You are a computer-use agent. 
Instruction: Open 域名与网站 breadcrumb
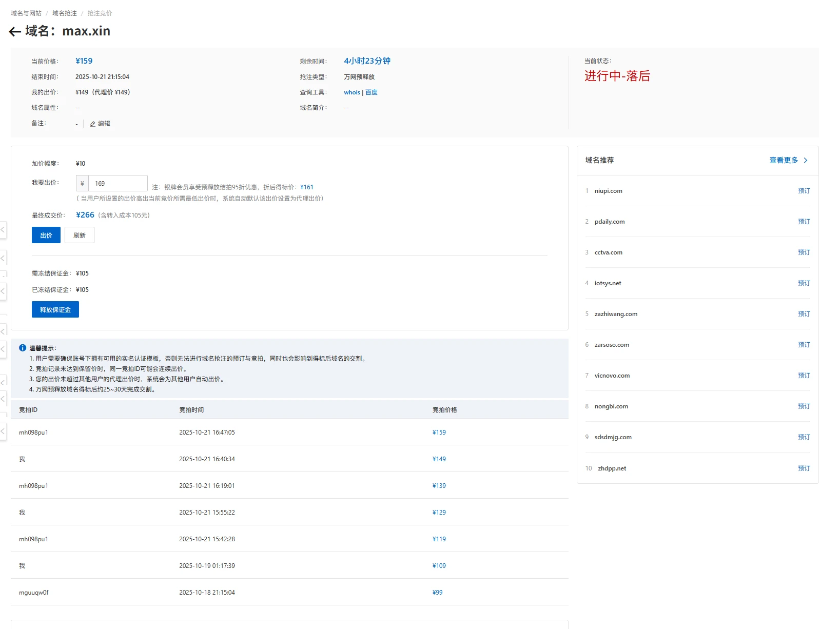(x=26, y=13)
